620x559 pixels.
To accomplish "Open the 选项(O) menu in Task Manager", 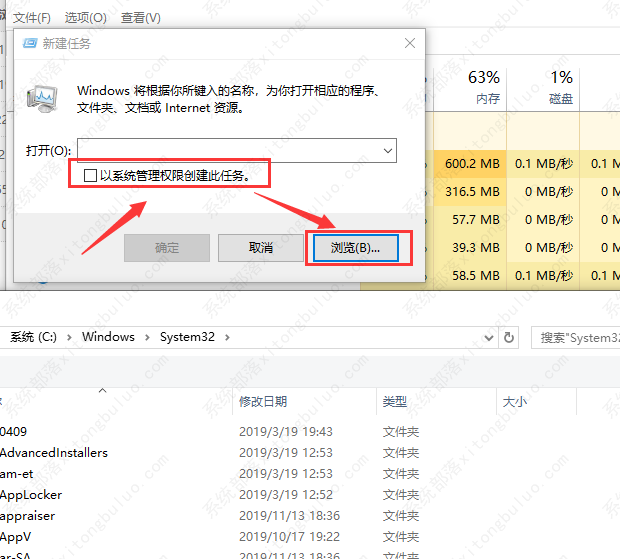I will 85,18.
